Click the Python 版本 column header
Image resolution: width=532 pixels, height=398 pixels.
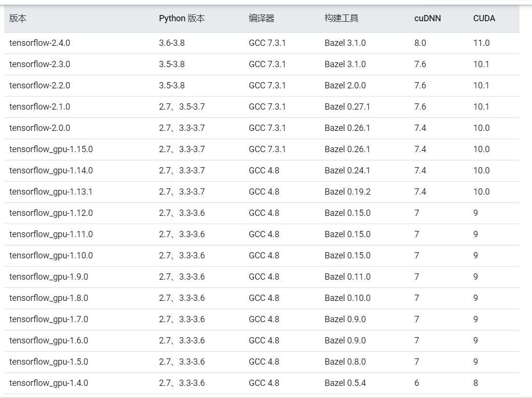[x=182, y=18]
